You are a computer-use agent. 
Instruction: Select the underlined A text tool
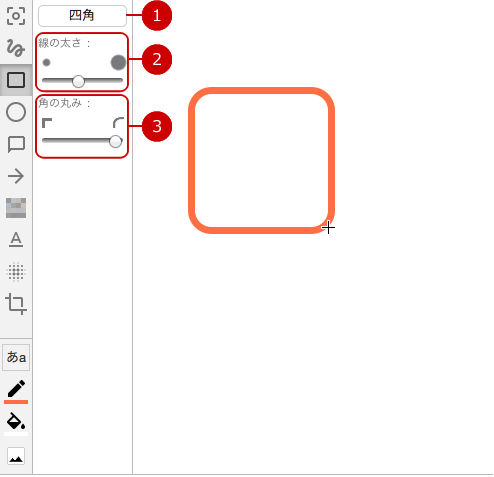coord(16,240)
